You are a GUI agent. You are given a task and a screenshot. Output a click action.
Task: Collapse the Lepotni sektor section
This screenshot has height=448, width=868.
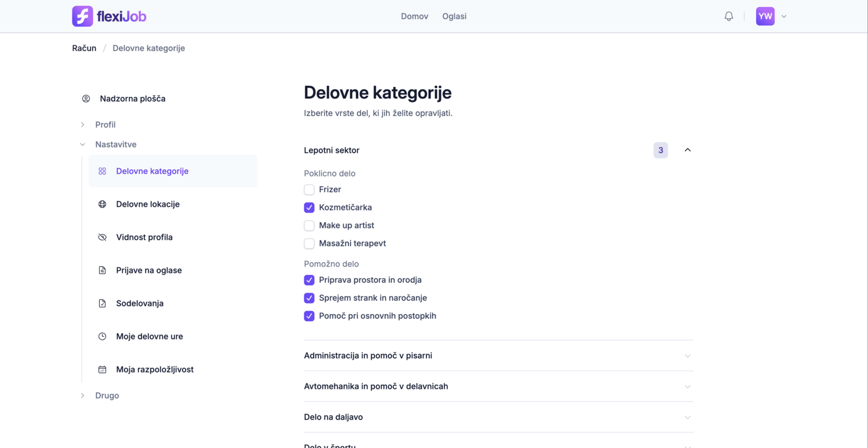coord(687,150)
